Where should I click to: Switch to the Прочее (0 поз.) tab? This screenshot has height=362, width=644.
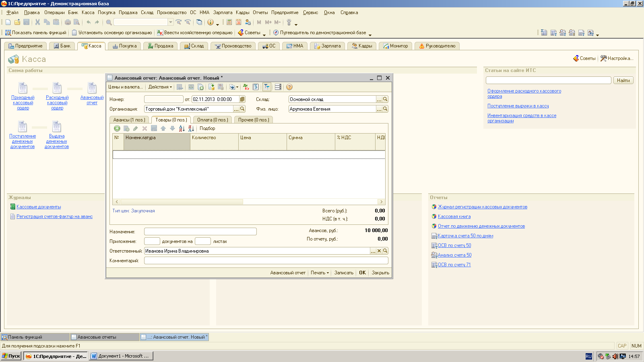pos(254,120)
